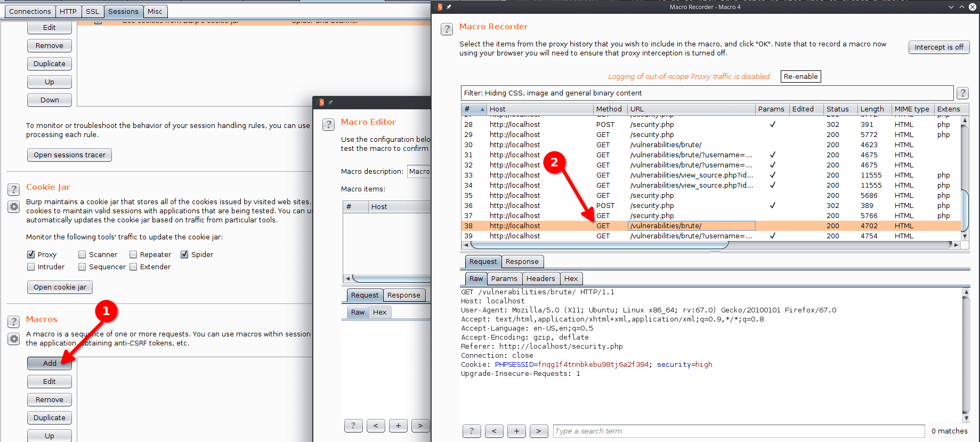Open help icon beside Macro Editor title

[328, 125]
